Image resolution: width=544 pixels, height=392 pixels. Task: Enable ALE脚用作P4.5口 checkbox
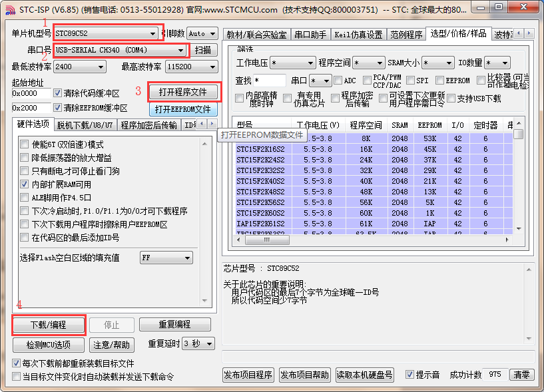pos(24,198)
